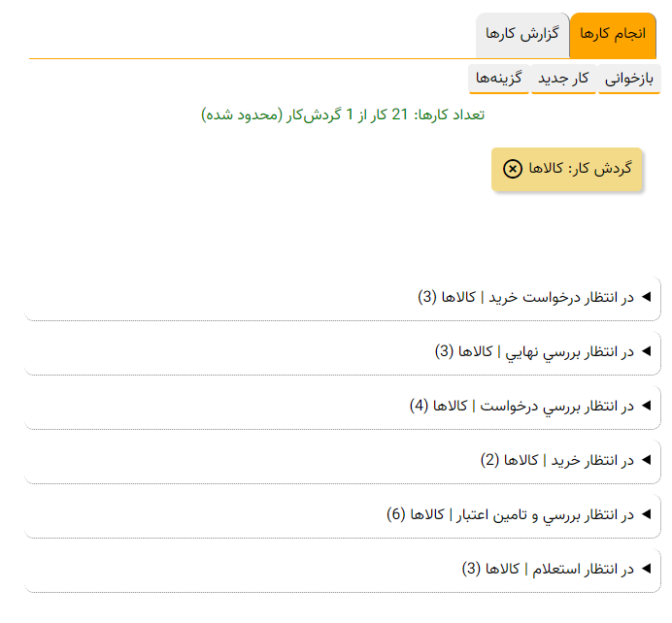Click the گردش کار: کالاها filter chip label
672x623 pixels.
tap(580, 169)
